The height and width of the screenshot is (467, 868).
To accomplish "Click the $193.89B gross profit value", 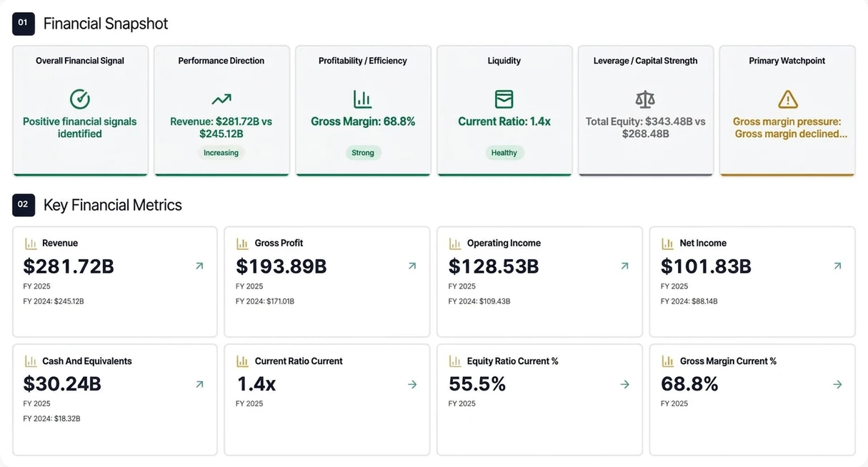I will [x=281, y=266].
